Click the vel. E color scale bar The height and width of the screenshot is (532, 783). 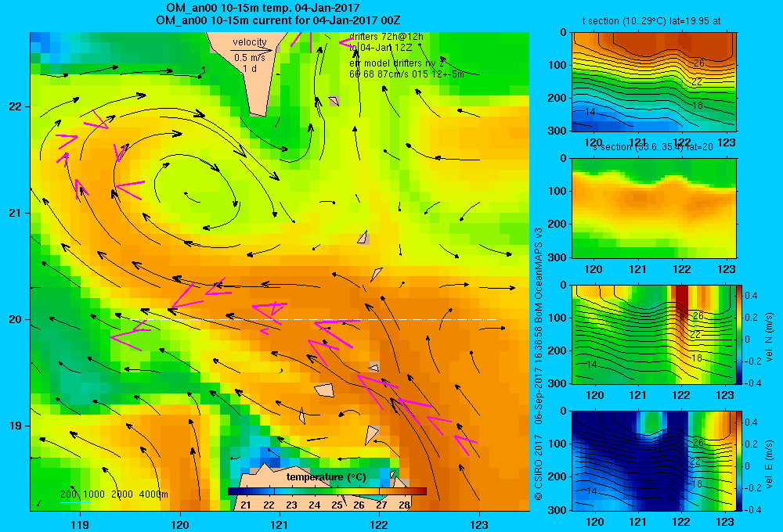[739, 461]
